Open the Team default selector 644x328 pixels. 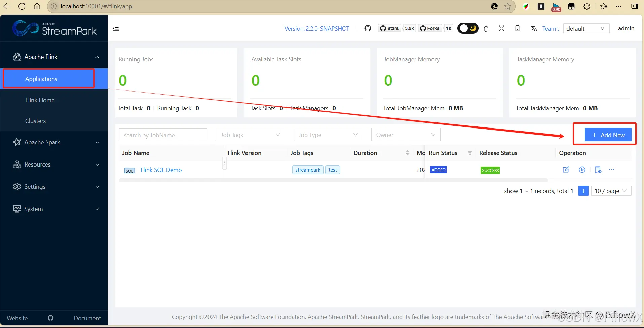(x=586, y=28)
